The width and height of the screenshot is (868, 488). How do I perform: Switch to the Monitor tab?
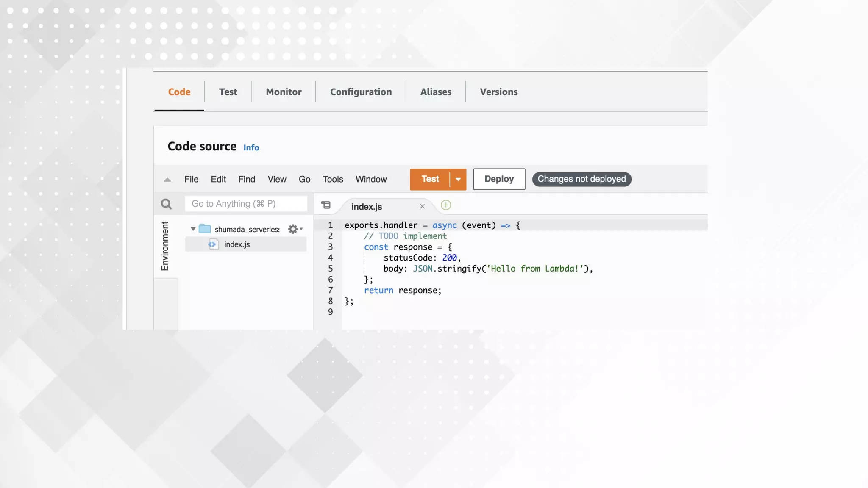(x=284, y=92)
